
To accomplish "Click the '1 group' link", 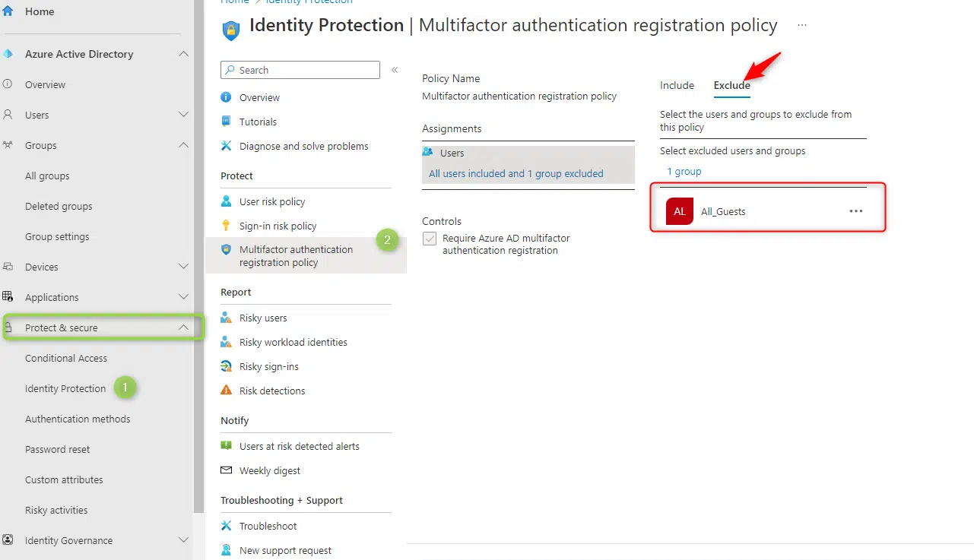I will click(x=684, y=172).
